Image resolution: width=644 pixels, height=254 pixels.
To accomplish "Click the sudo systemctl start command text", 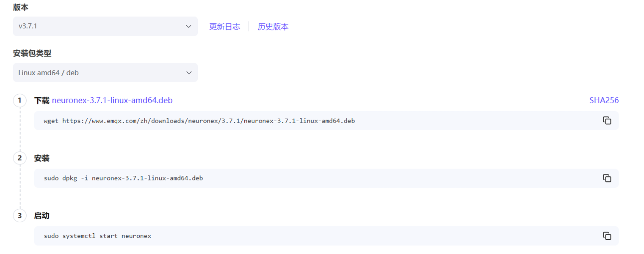I will (97, 236).
